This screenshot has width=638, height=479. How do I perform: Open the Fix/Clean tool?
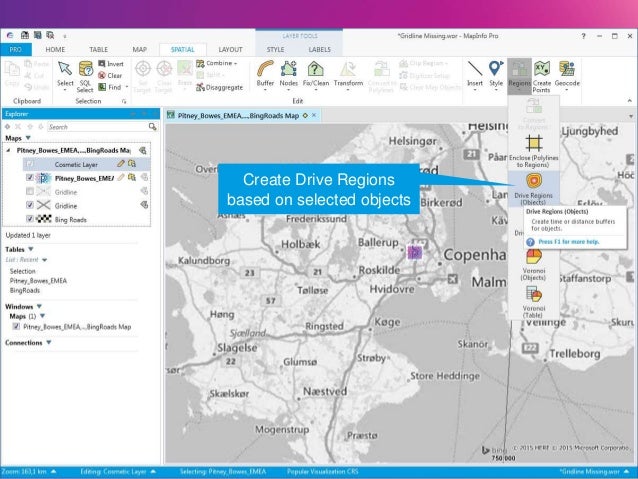pyautogui.click(x=316, y=75)
